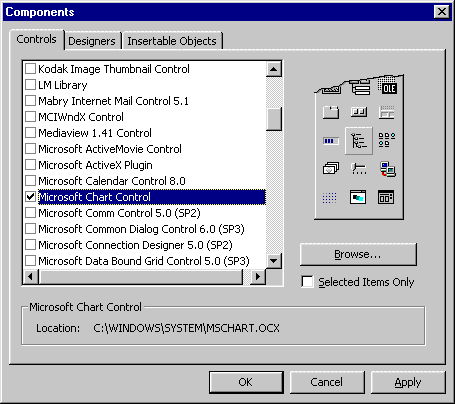Click the cyan window picture icon
Image resolution: width=455 pixels, height=404 pixels.
358,197
